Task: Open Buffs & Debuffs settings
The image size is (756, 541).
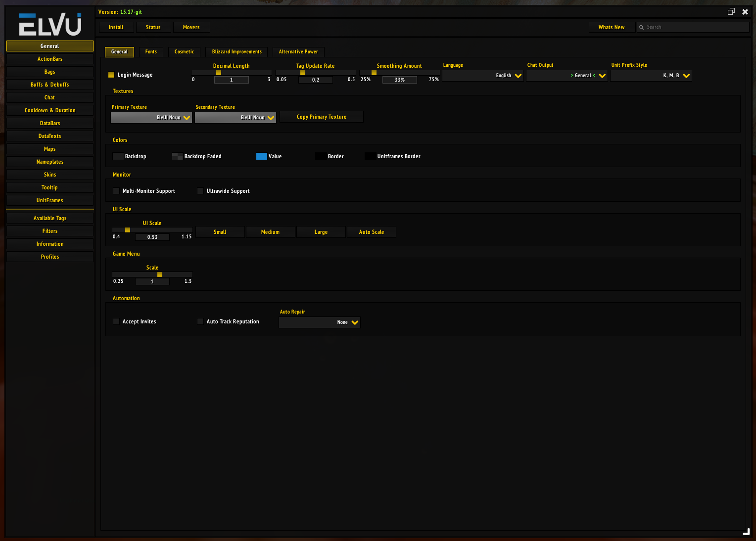Action: (50, 85)
